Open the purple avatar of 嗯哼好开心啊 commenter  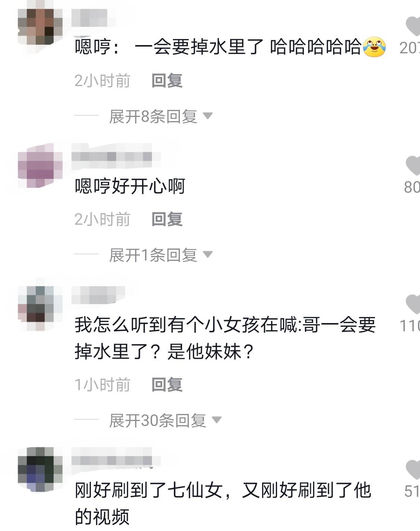click(x=40, y=165)
